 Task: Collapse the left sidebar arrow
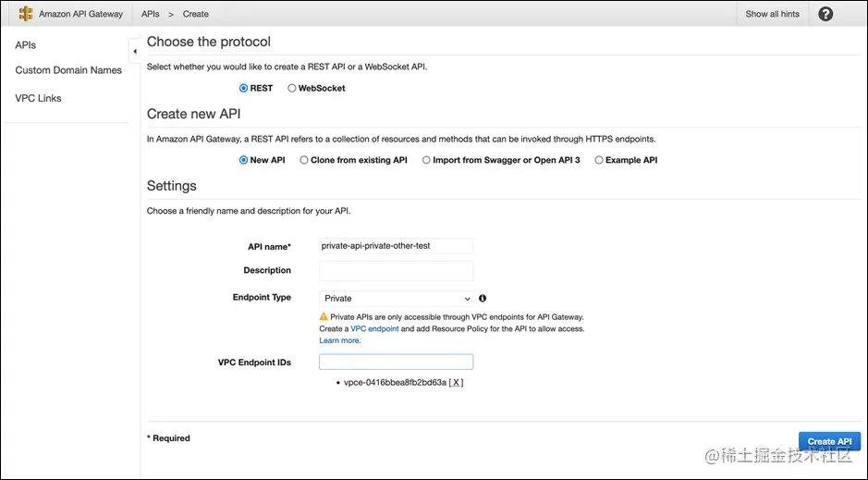(x=135, y=51)
